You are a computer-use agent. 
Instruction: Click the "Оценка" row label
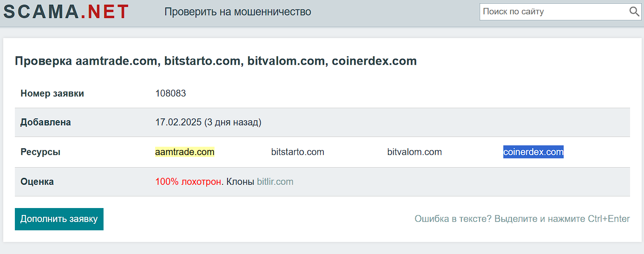click(37, 182)
